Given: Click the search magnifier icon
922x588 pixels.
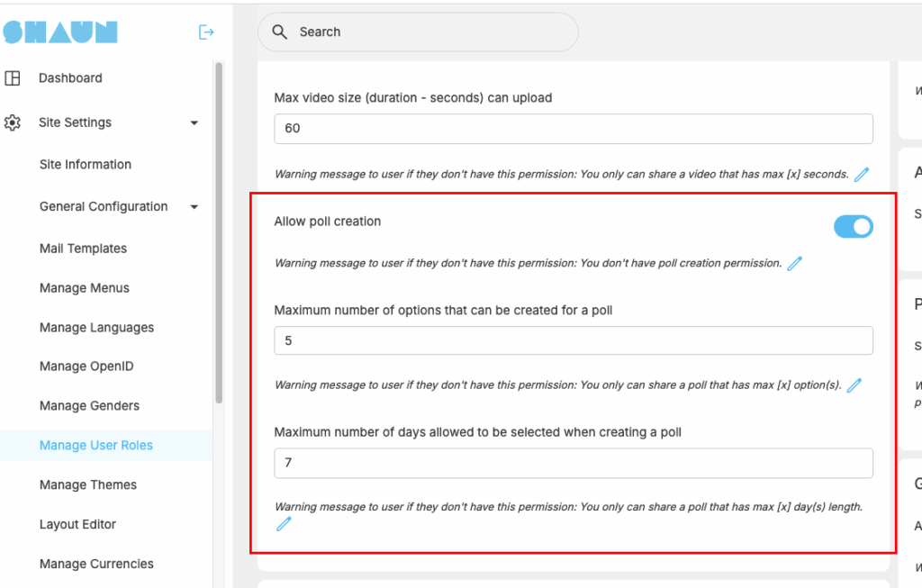Looking at the screenshot, I should pyautogui.click(x=281, y=32).
